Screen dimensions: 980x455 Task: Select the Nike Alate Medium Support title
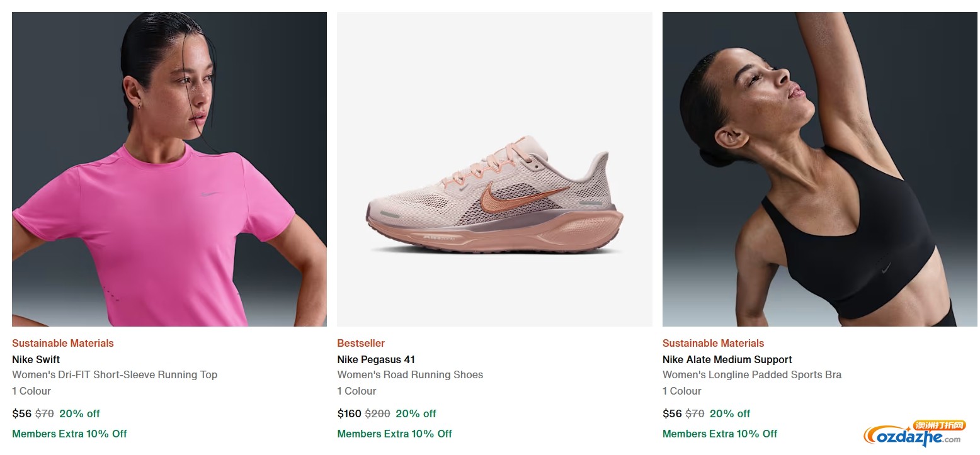tap(727, 359)
